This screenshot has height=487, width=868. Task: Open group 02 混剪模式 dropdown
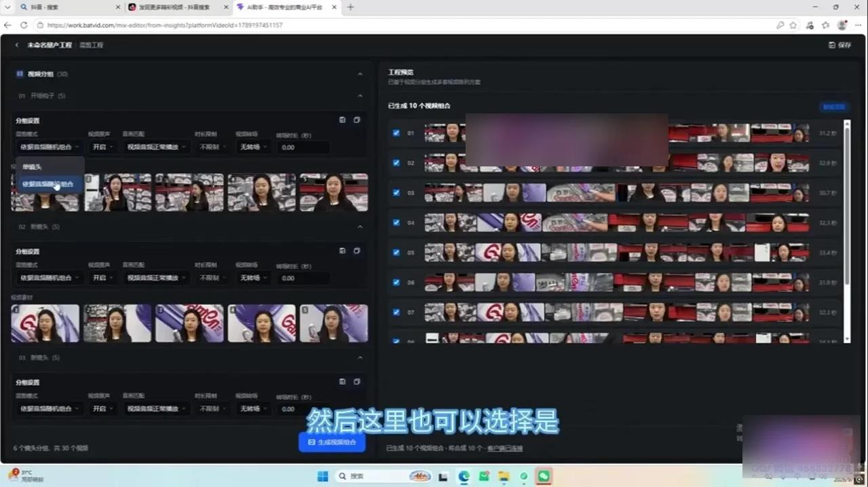point(49,278)
